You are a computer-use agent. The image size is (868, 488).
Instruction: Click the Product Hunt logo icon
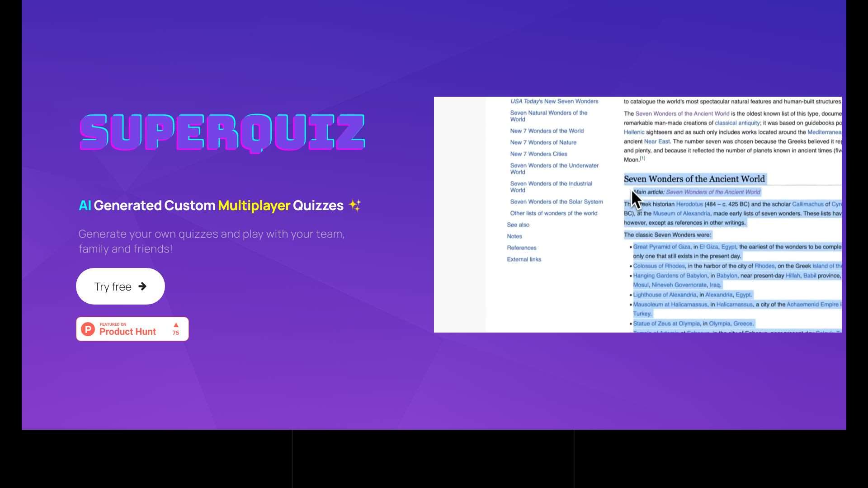(x=88, y=328)
